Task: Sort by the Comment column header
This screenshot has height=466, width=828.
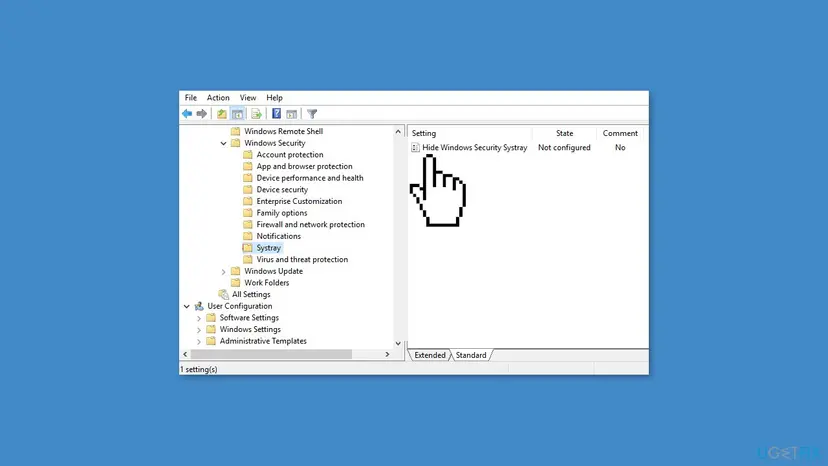Action: (x=620, y=133)
